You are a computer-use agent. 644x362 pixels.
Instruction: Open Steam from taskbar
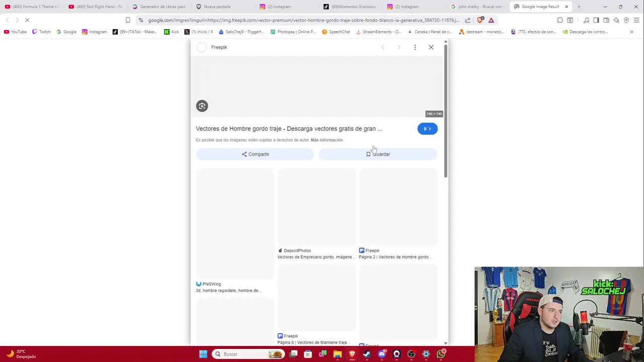367,354
